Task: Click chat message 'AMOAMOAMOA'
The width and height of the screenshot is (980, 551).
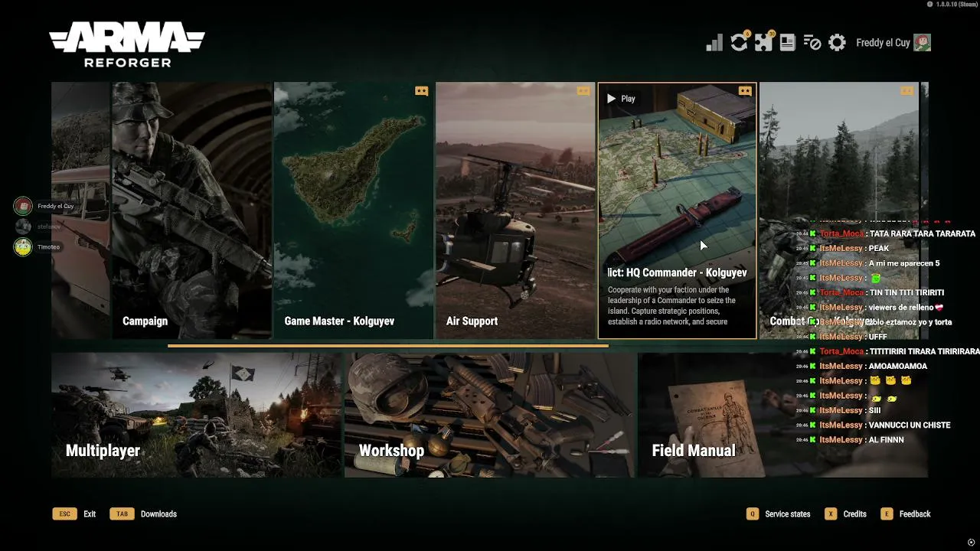Action: (898, 366)
